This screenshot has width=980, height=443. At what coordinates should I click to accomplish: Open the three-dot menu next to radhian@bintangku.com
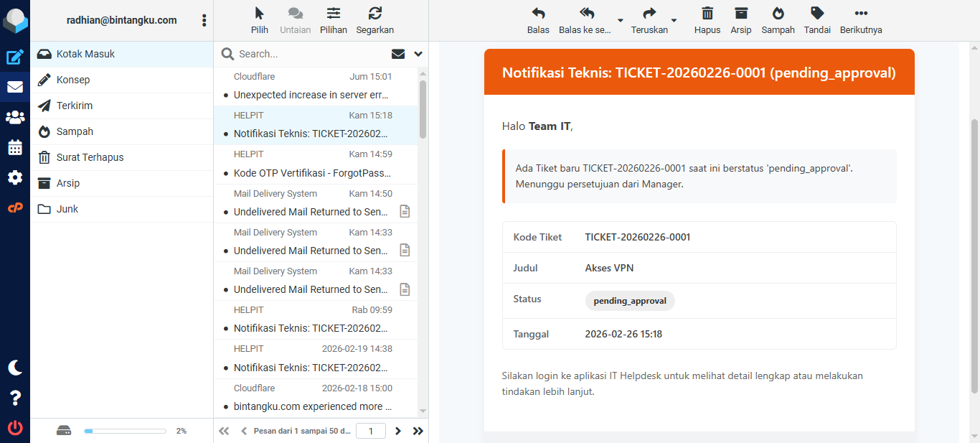click(204, 20)
